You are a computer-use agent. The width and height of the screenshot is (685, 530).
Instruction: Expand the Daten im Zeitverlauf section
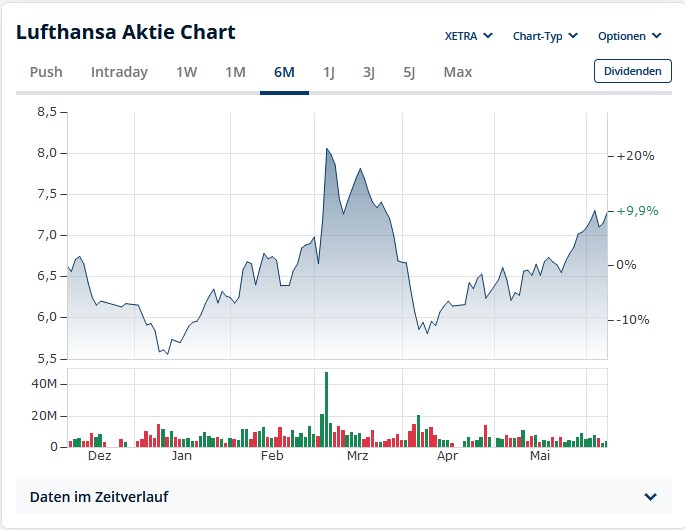342,497
